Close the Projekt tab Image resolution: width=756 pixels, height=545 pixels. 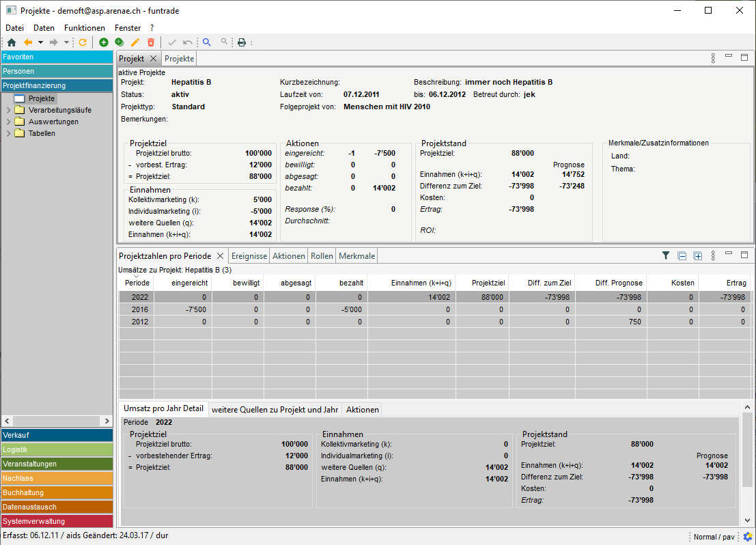point(154,59)
